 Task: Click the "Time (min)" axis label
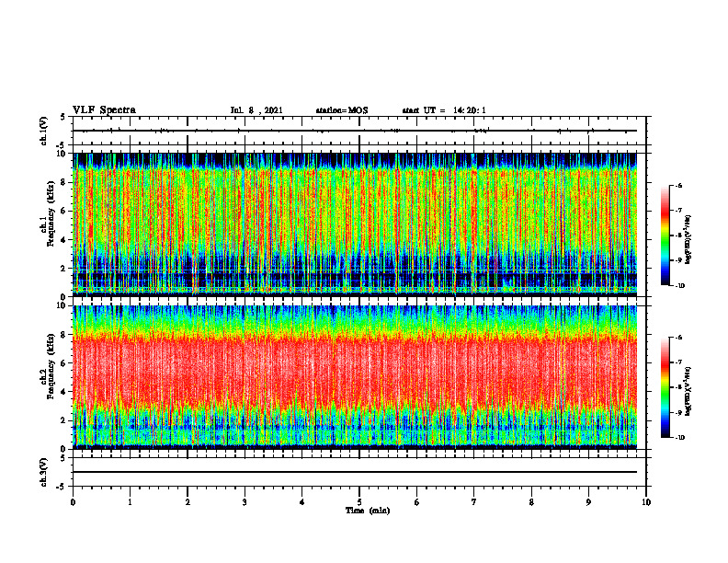pos(368,511)
